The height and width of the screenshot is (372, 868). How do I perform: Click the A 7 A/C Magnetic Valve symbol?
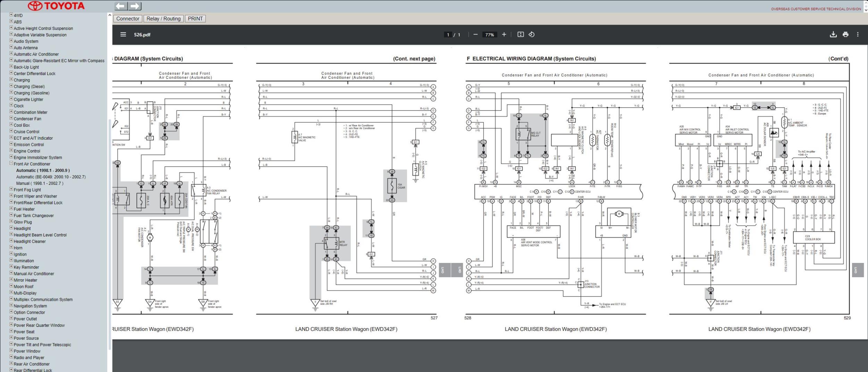pyautogui.click(x=294, y=137)
